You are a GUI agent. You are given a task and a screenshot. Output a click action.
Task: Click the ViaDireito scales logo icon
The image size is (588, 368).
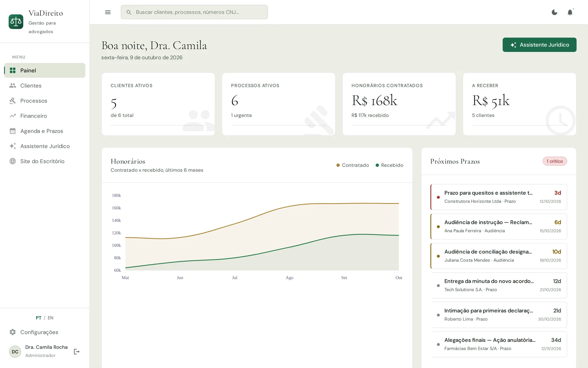point(16,22)
